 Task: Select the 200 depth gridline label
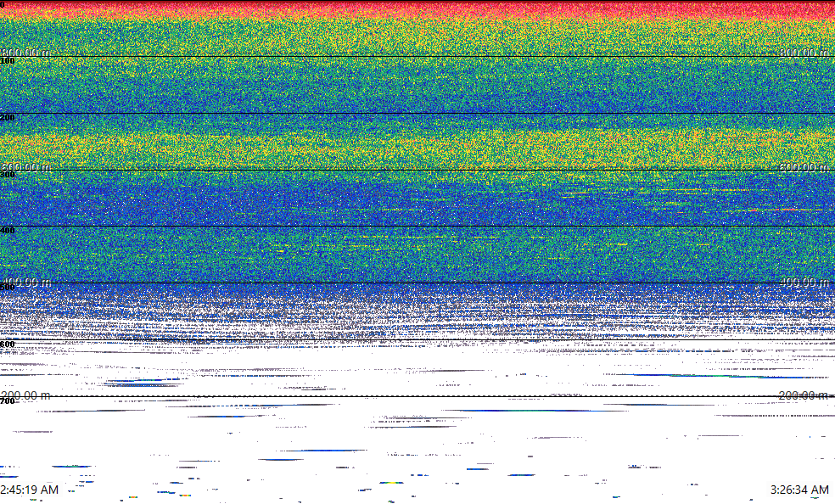pyautogui.click(x=8, y=118)
